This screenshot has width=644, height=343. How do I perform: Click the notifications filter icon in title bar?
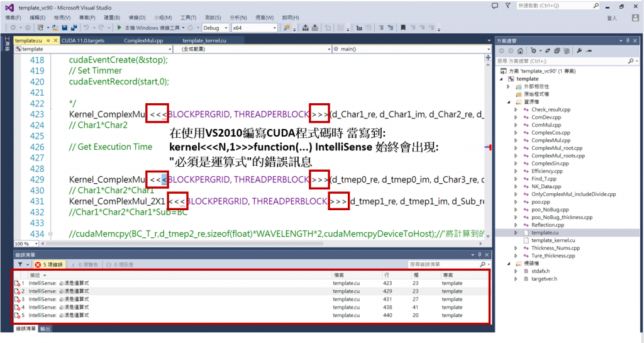coord(508,6)
